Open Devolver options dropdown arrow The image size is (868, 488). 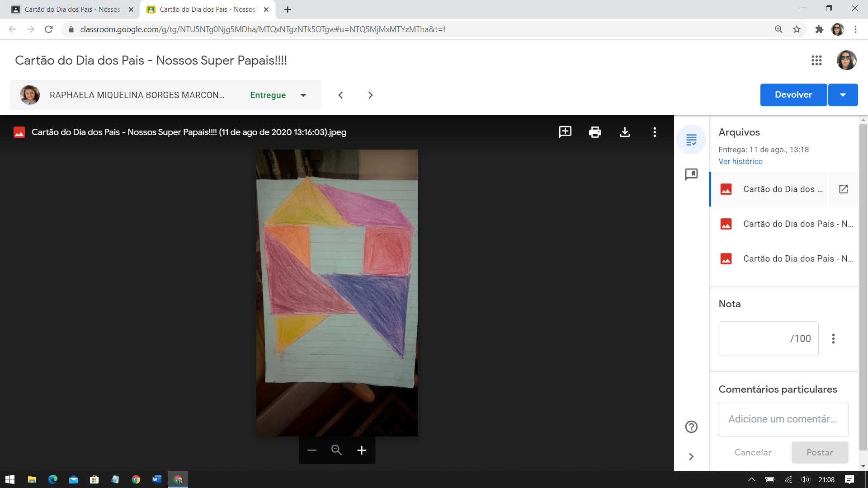pos(843,95)
